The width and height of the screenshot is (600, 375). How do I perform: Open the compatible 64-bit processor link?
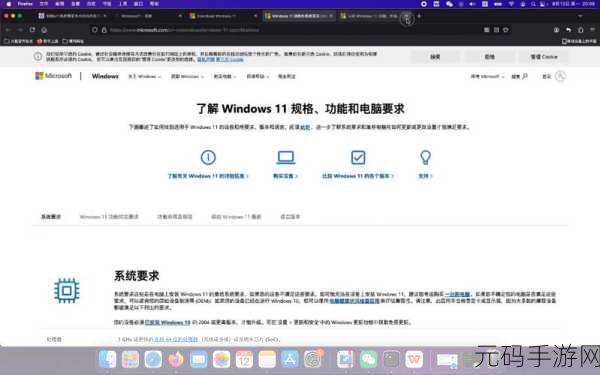[x=176, y=339]
